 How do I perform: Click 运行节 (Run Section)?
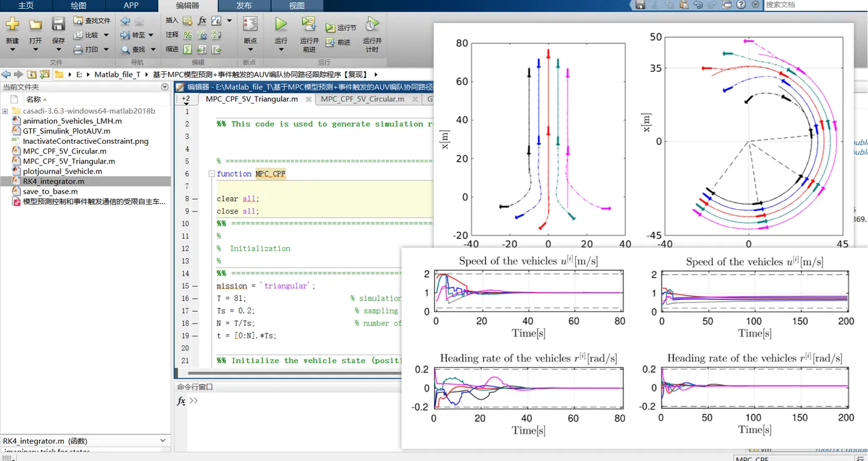[341, 28]
